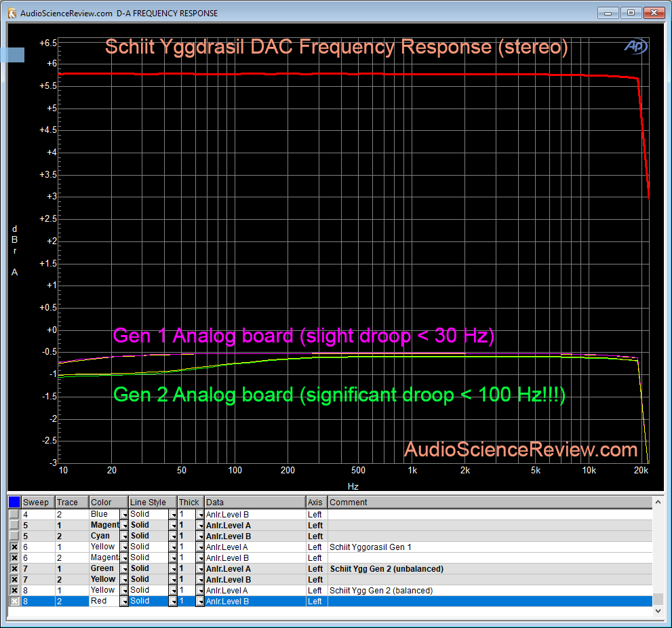Uncheck sweep 7 trace 2 Yellow checkbox
The height and width of the screenshot is (628, 672).
pos(14,579)
